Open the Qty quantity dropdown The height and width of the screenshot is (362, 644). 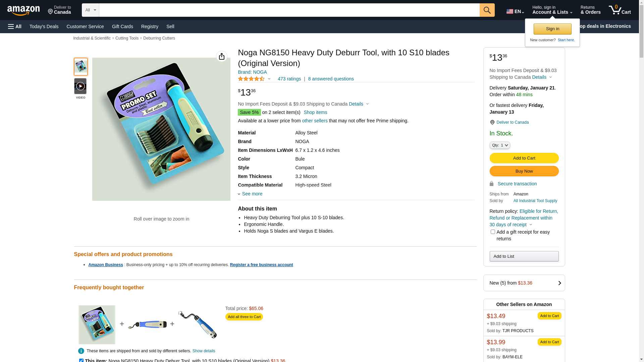499,145
